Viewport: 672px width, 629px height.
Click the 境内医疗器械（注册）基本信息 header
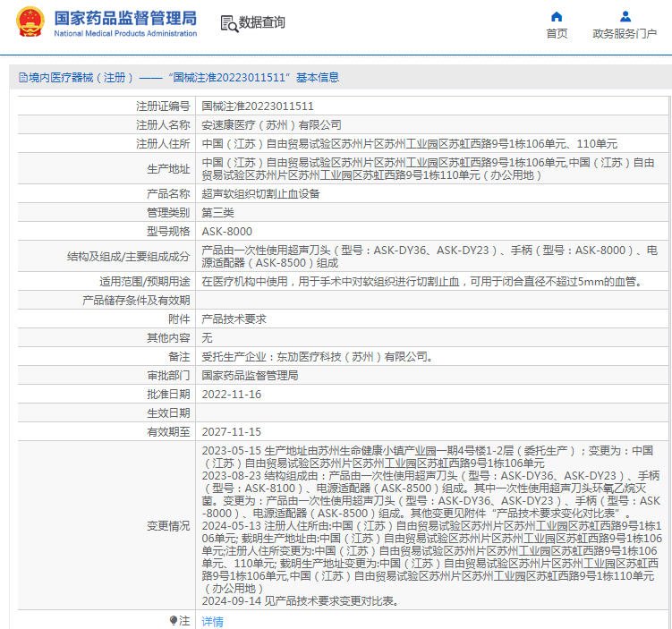179,78
